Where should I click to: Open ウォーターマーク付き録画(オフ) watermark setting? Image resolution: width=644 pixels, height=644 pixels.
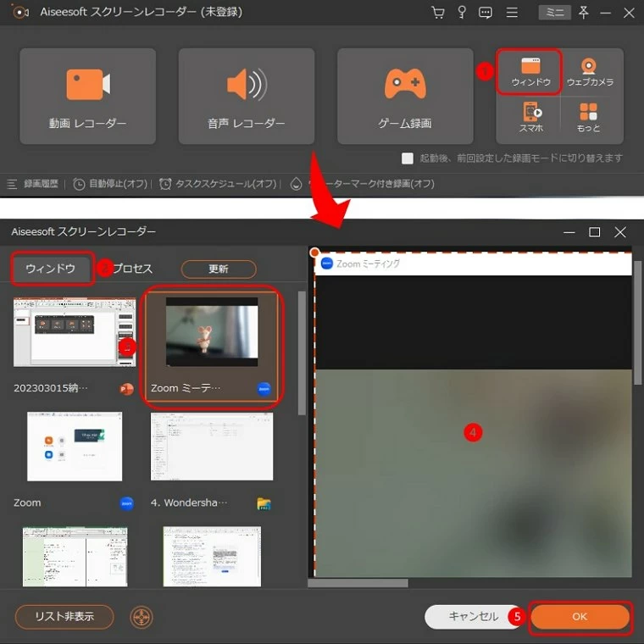point(362,184)
